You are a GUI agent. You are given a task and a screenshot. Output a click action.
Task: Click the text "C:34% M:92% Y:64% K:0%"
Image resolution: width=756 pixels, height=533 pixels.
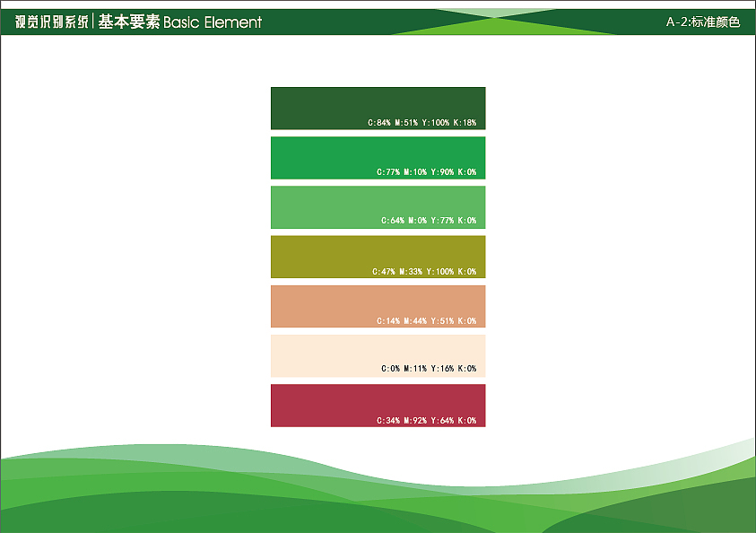click(x=426, y=421)
